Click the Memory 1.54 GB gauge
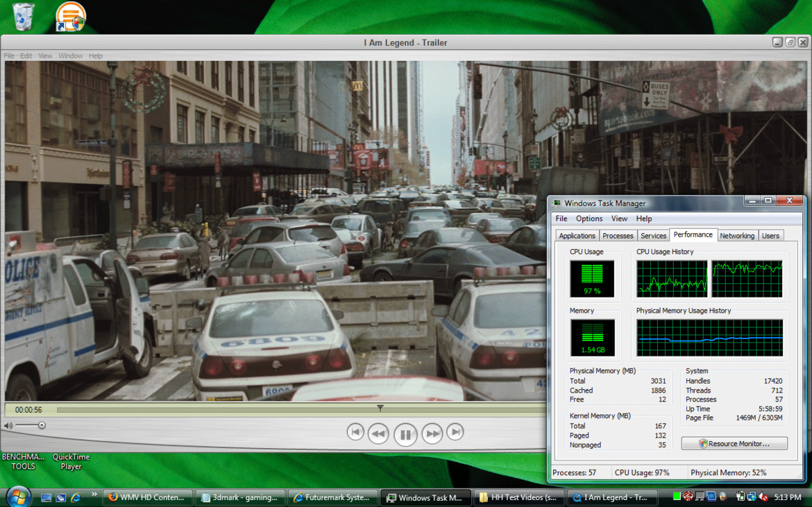The width and height of the screenshot is (812, 507). [593, 338]
